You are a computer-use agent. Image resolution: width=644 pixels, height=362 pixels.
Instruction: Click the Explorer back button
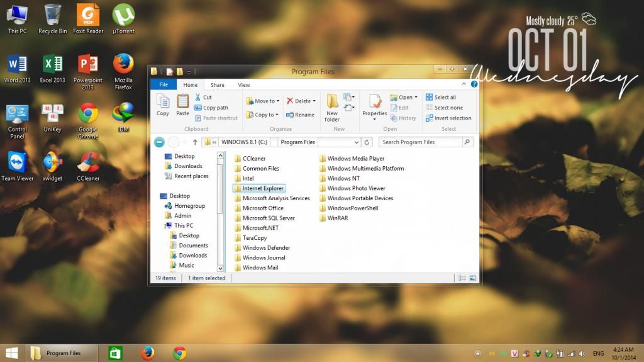point(159,142)
